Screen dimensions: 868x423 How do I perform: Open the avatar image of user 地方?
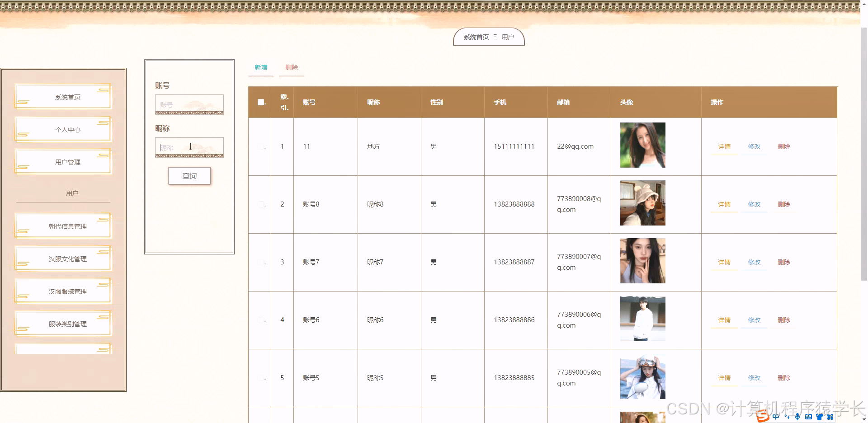pyautogui.click(x=643, y=145)
